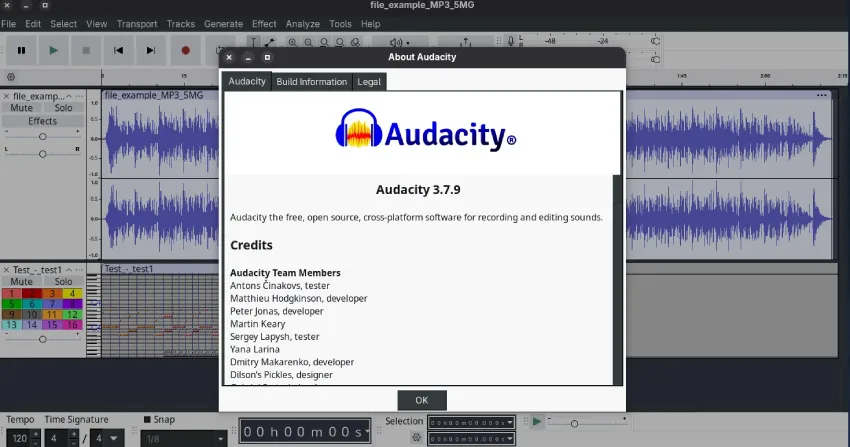Open the selection end time format dropdown
Viewport: 850px width, 447px height.
point(510,438)
